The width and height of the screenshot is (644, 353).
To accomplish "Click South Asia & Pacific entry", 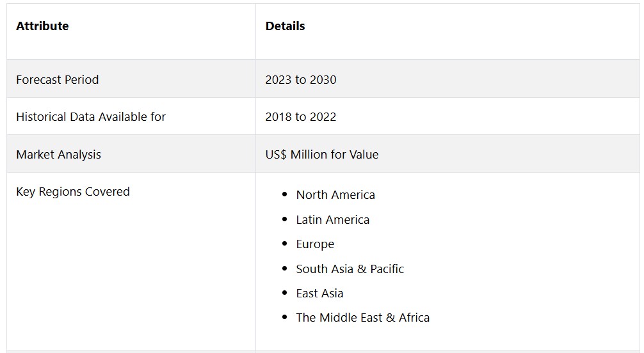I will pyautogui.click(x=350, y=269).
